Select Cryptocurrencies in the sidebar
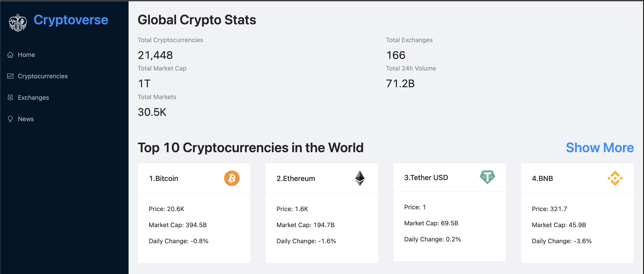 [43, 76]
